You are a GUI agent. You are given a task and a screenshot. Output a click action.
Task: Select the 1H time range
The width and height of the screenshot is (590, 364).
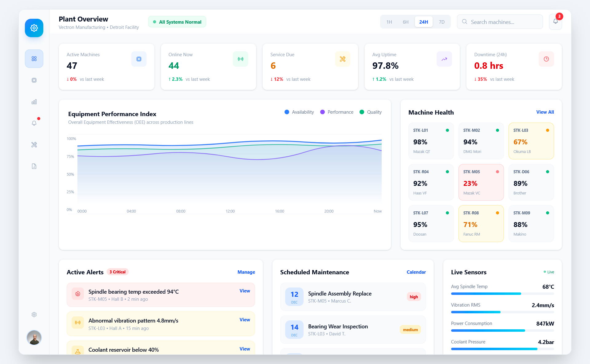point(389,22)
